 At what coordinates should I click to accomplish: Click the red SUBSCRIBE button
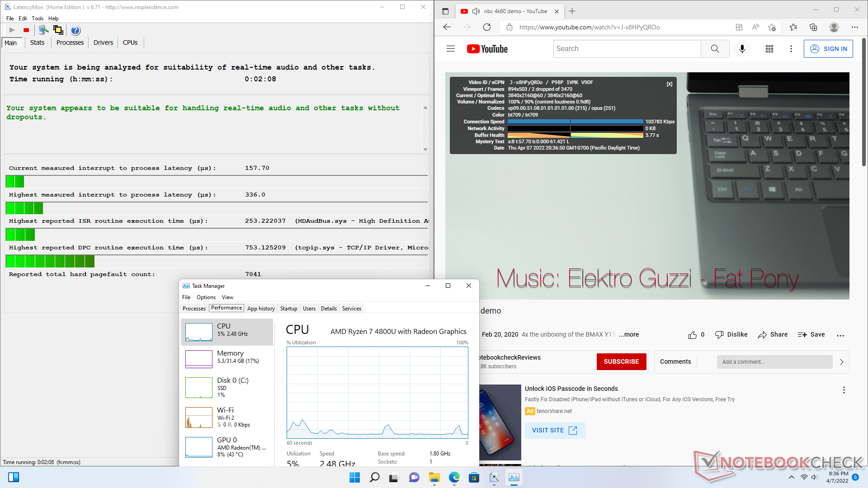point(621,362)
